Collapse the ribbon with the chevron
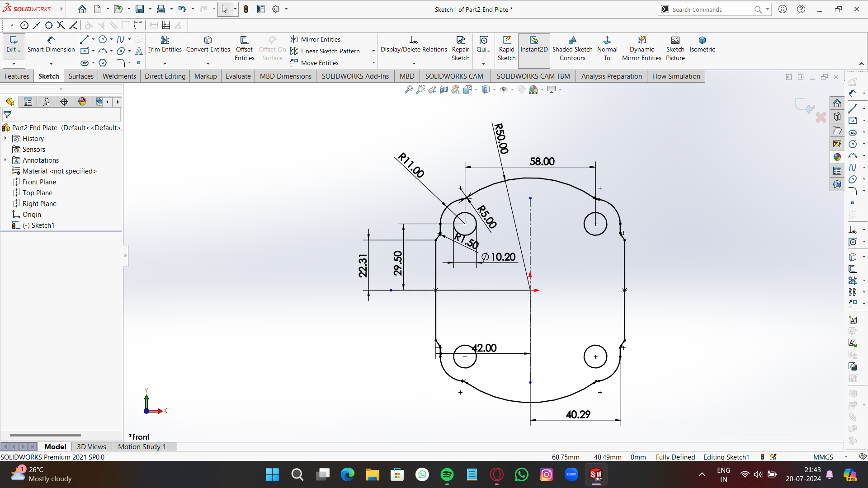 [862, 64]
